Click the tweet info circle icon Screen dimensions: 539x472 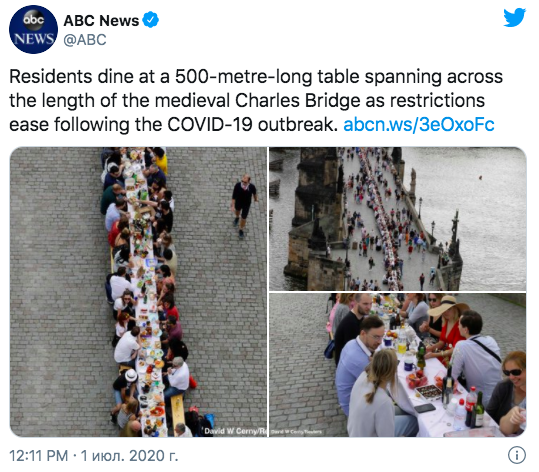[x=517, y=455]
